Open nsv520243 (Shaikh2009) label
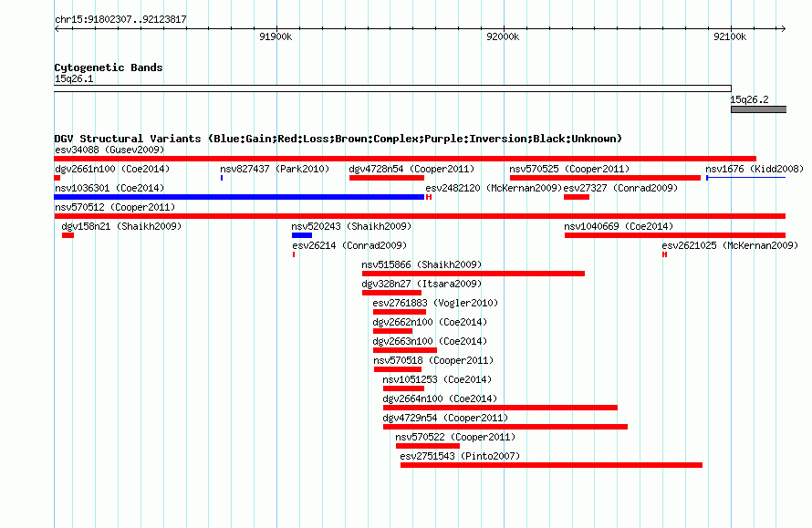 coord(351,226)
